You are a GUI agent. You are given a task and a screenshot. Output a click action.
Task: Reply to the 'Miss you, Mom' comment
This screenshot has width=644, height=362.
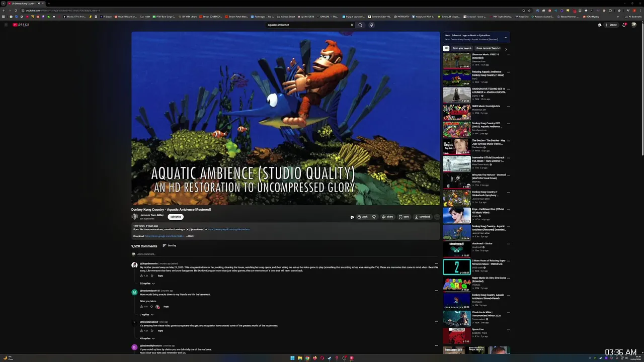166,307
